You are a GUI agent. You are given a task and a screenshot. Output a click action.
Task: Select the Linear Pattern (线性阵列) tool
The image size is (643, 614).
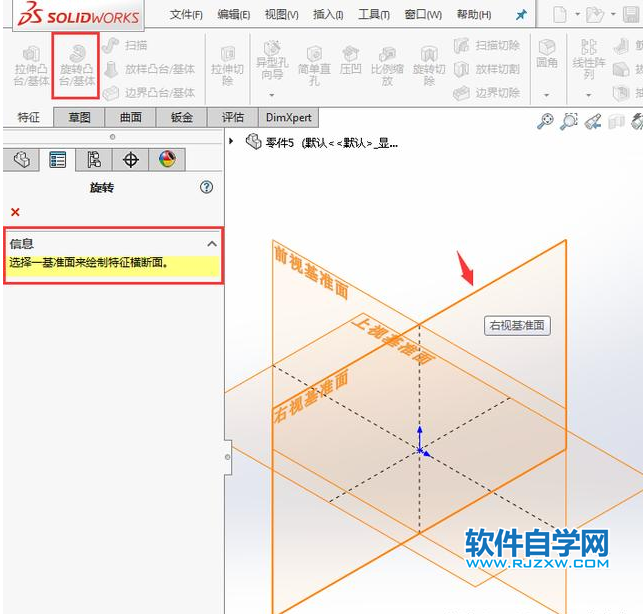[x=588, y=59]
